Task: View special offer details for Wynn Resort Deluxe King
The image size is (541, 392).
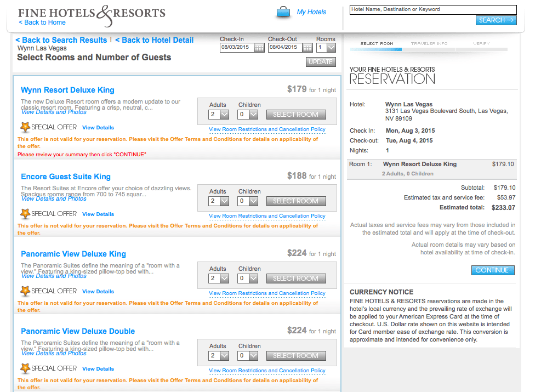Action: (98, 128)
